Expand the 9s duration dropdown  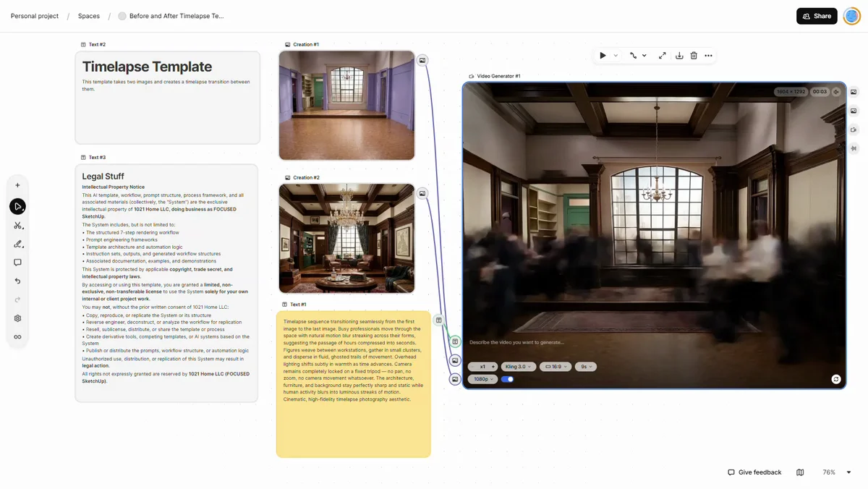[586, 367]
